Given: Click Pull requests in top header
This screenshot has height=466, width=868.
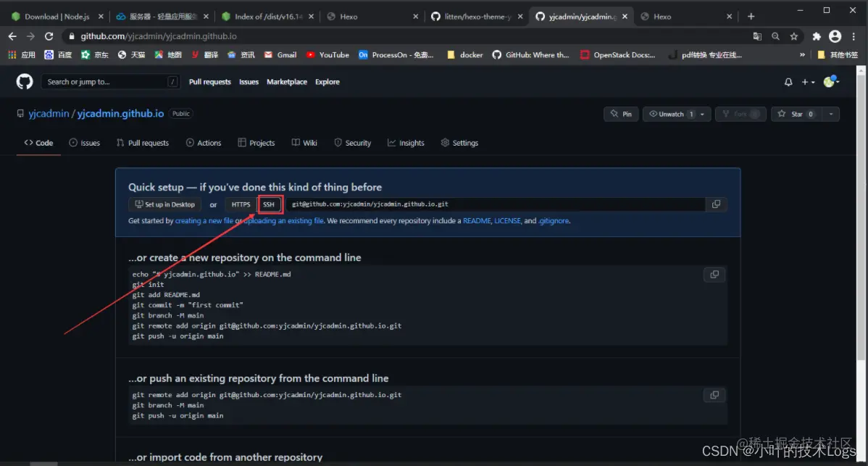Looking at the screenshot, I should [x=210, y=82].
